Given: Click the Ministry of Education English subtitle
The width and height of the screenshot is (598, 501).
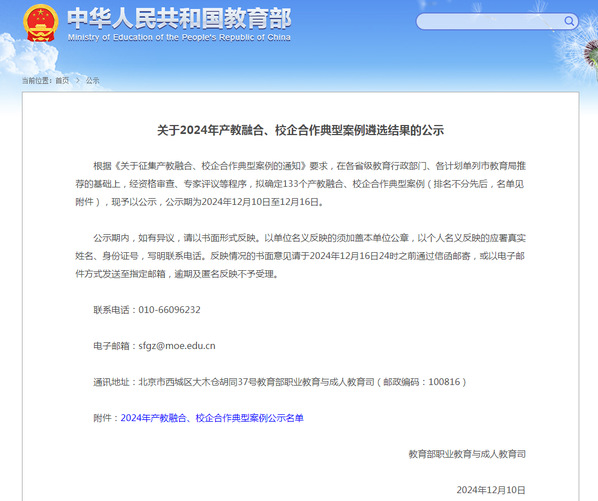Looking at the screenshot, I should pos(179,37).
